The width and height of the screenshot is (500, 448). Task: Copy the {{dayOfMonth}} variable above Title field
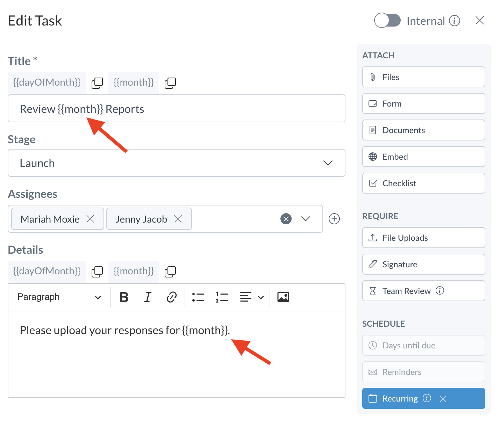97,83
